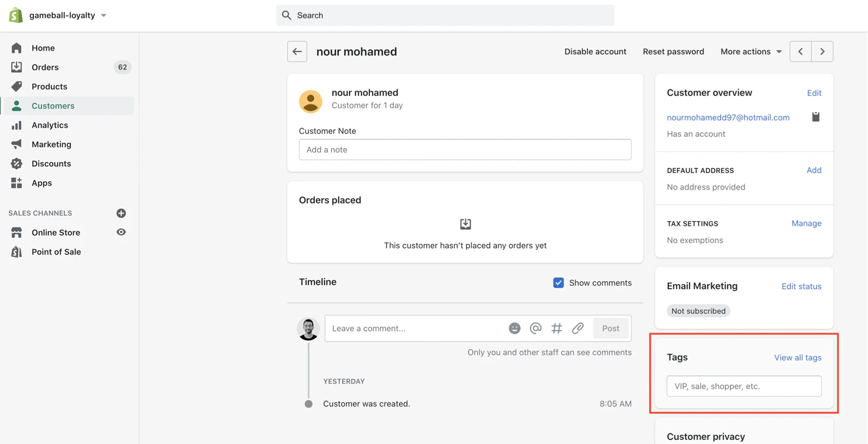Toggle Online Store visibility eye
This screenshot has width=868, height=444.
coord(121,232)
